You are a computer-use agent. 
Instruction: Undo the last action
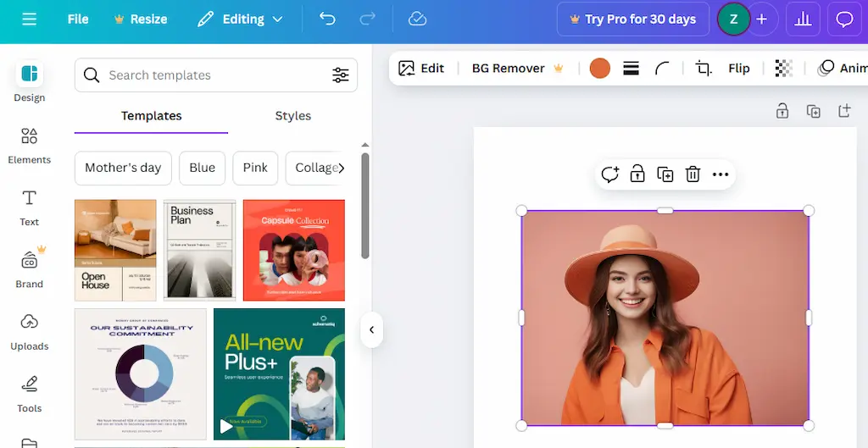327,19
